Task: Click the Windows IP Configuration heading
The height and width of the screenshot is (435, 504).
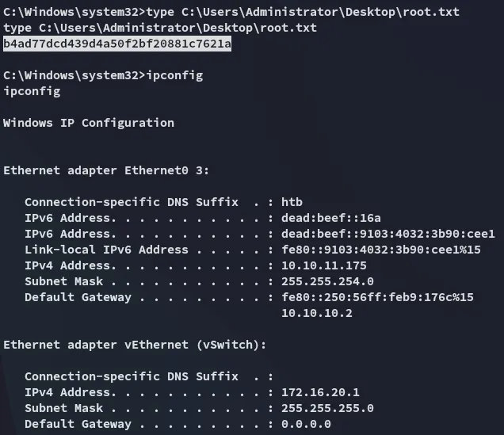Action: [x=89, y=123]
